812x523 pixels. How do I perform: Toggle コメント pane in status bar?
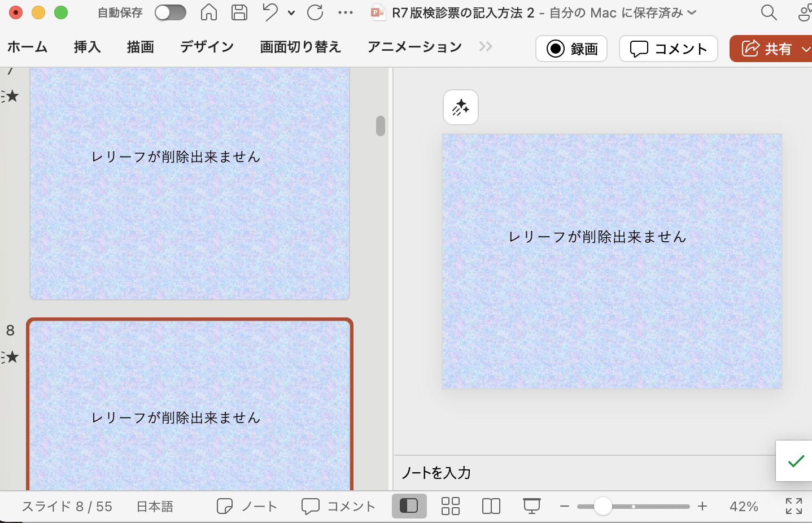(338, 507)
